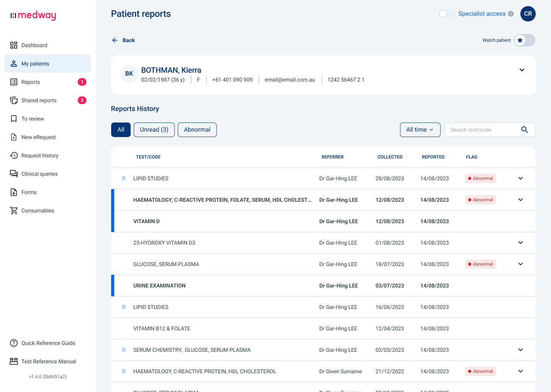Click the +61 401 090 909 phone number
The image size is (551, 392).
pyautogui.click(x=232, y=80)
